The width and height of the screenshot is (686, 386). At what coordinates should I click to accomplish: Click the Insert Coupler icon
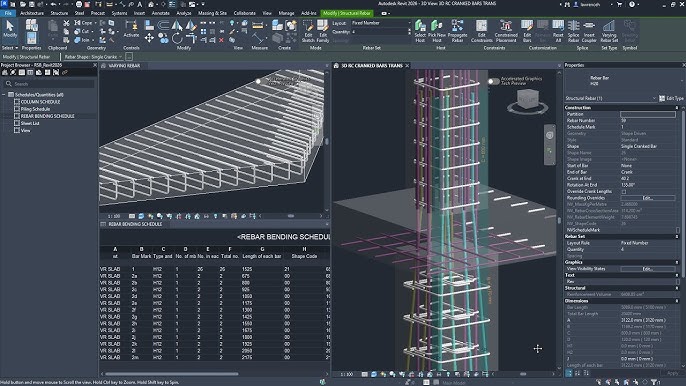589,31
